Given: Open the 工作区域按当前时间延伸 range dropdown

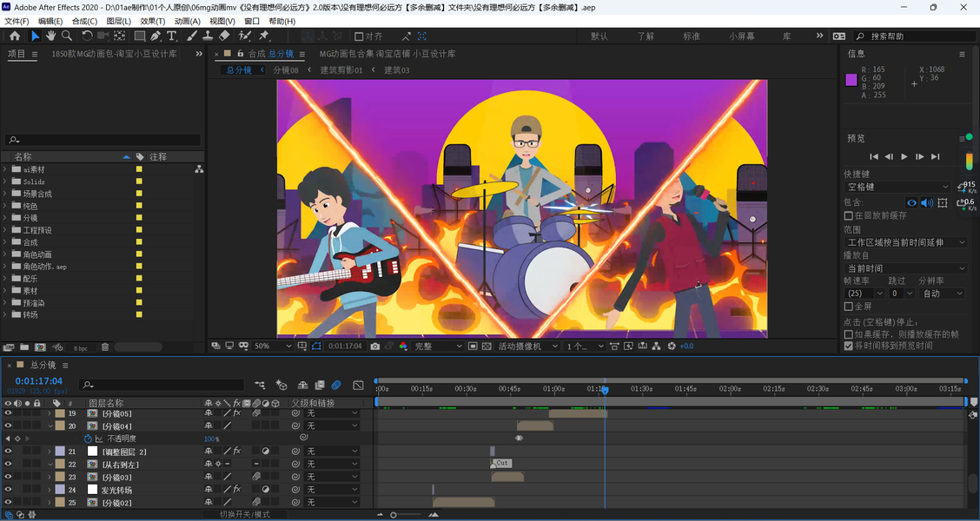Looking at the screenshot, I should click(905, 242).
